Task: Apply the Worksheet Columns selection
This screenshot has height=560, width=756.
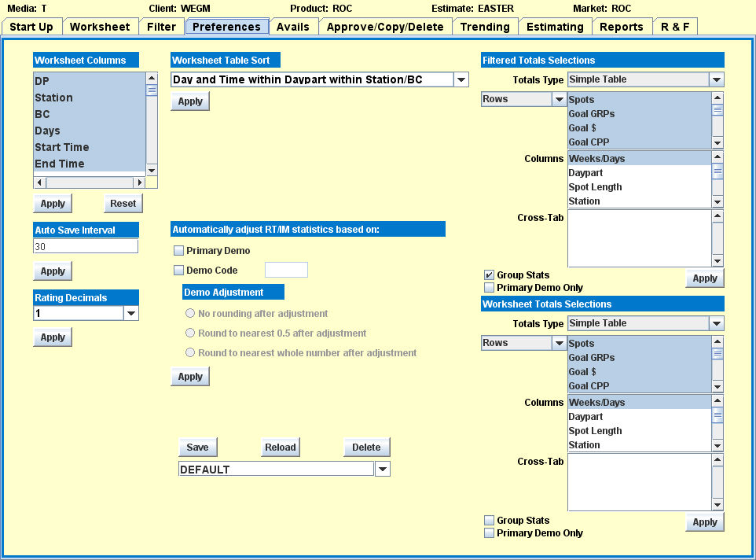Action: click(53, 204)
